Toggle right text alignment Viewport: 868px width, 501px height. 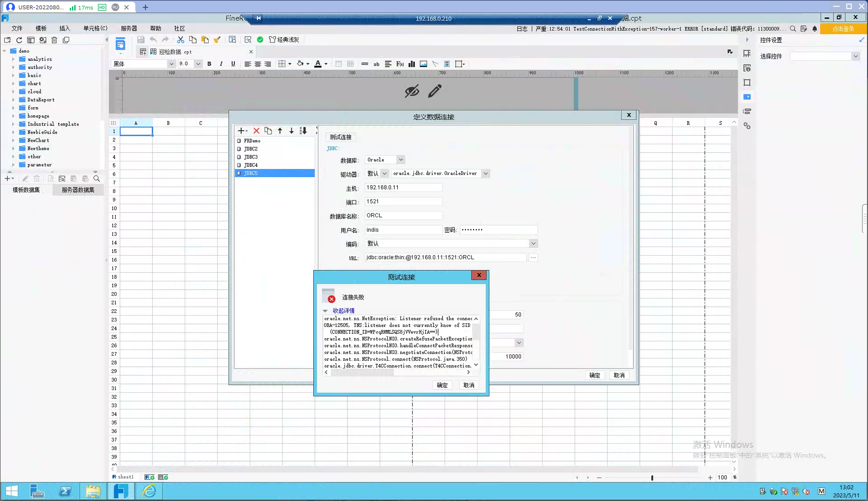pyautogui.click(x=267, y=64)
